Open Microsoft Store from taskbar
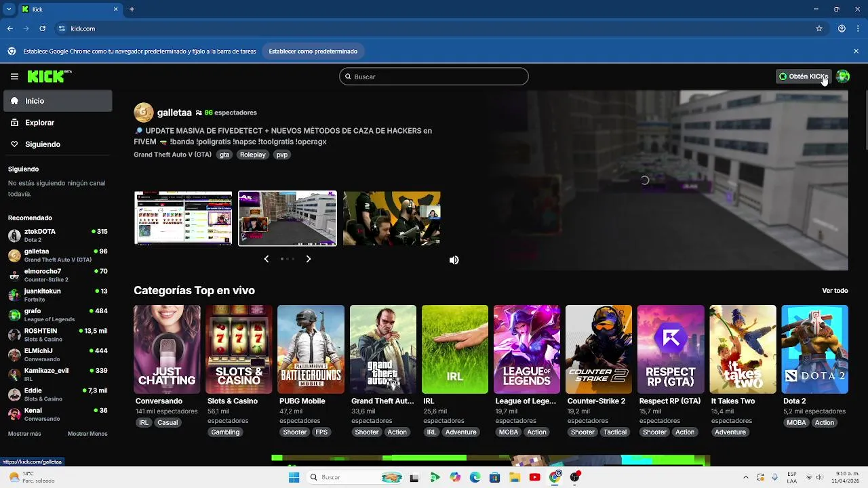 494,477
